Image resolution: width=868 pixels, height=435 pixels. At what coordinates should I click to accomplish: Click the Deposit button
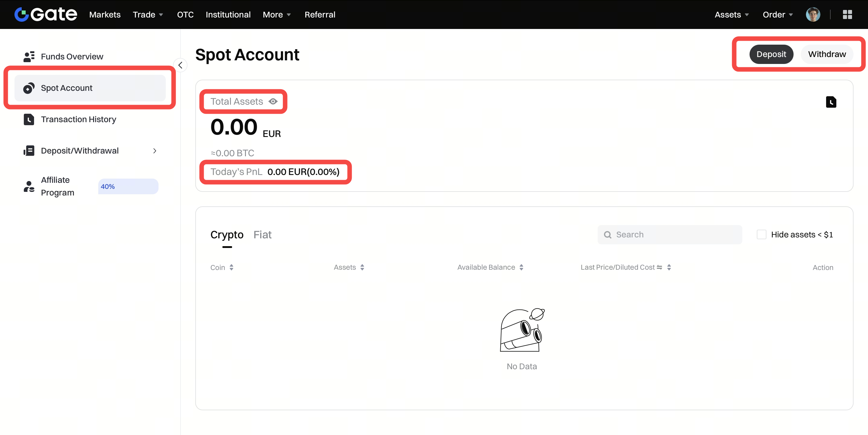click(x=771, y=54)
